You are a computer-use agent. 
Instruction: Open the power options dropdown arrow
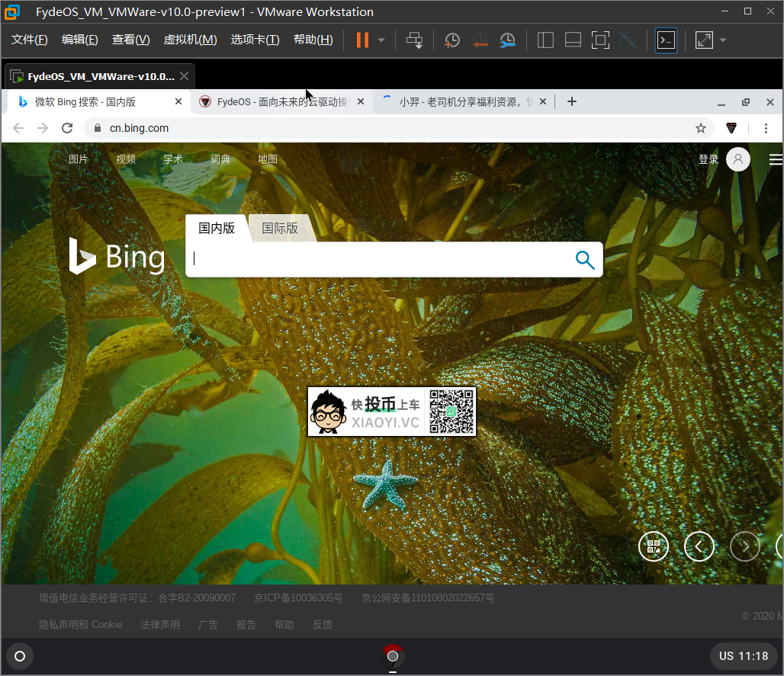[381, 40]
